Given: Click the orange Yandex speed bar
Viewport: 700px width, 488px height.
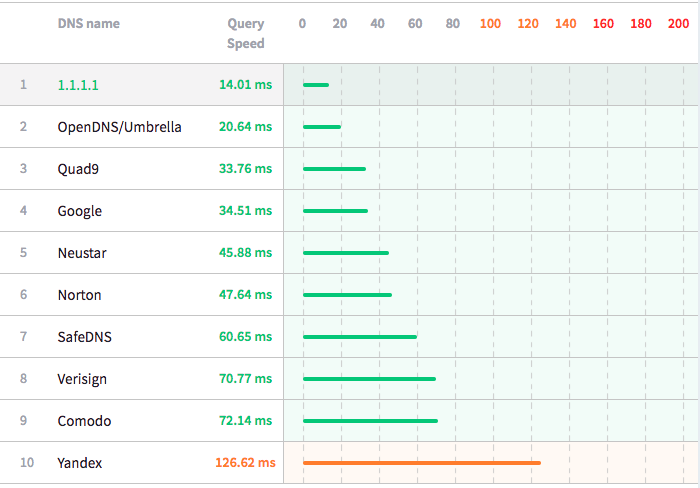Looking at the screenshot, I should point(422,463).
